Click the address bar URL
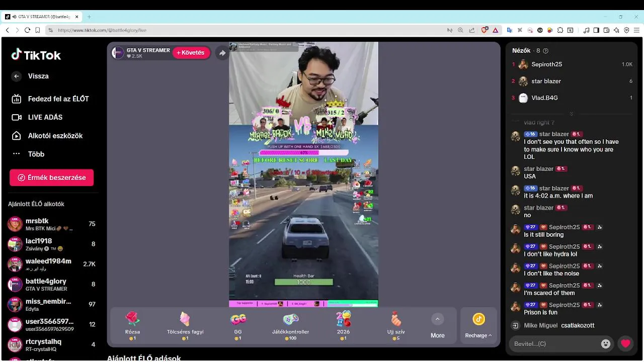 click(x=102, y=30)
